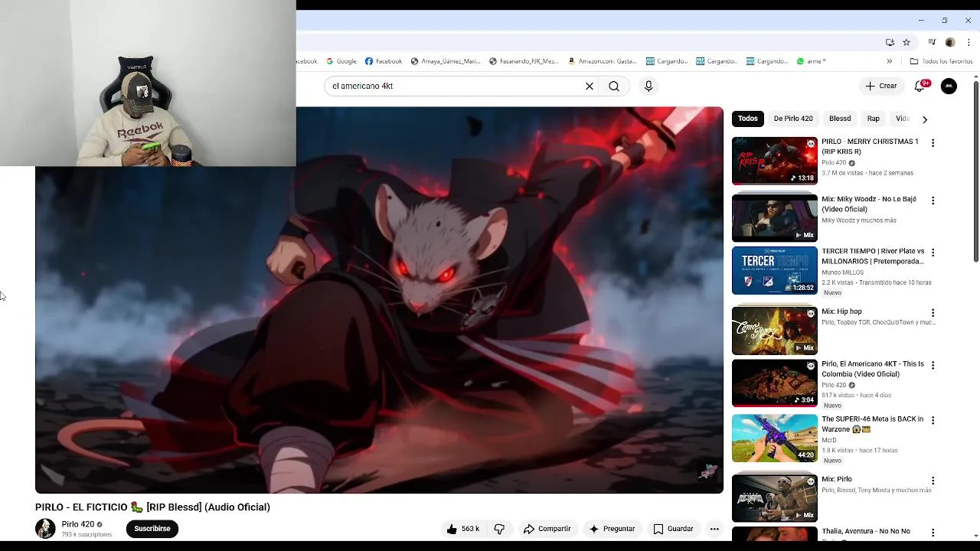Open 'Thalia, Aventura - No No No' title
The height and width of the screenshot is (551, 980).
coord(866,532)
